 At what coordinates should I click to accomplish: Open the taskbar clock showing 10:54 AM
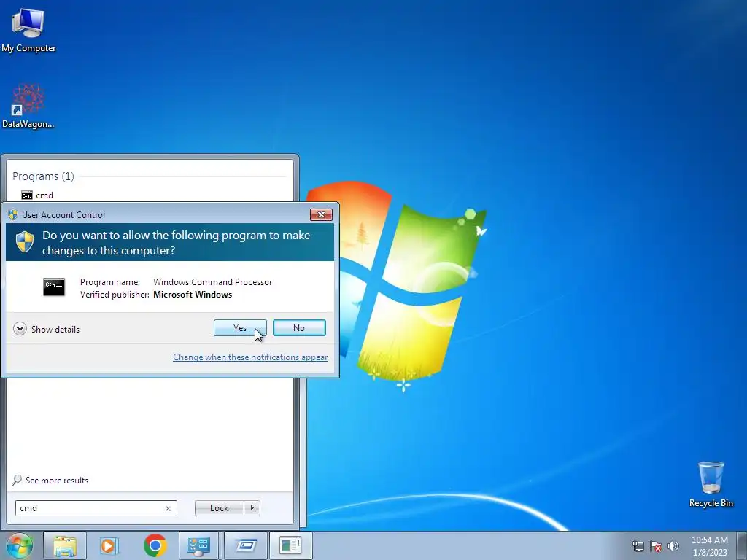(709, 546)
